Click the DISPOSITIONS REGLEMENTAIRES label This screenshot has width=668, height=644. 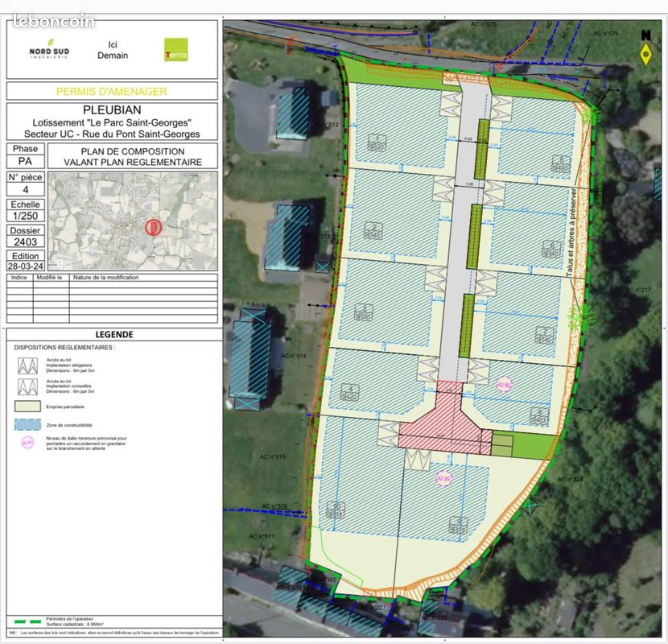point(64,348)
